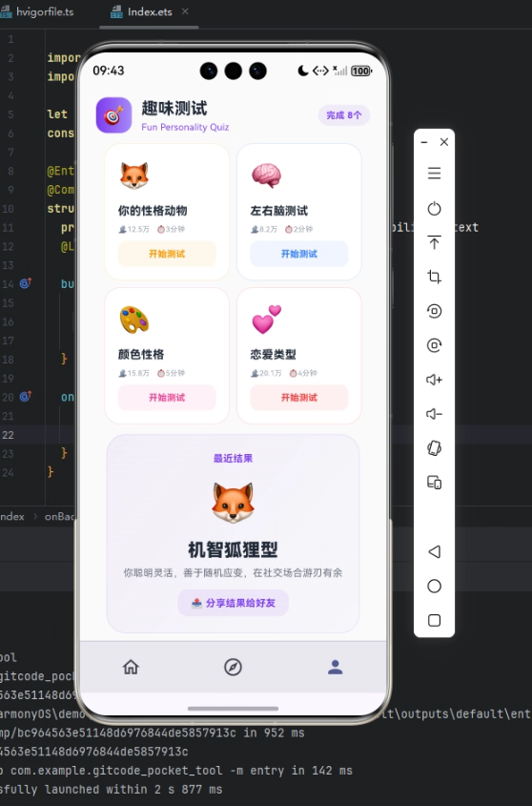532x806 pixels.
Task: Close the emulator toolbar panel
Action: (x=444, y=142)
